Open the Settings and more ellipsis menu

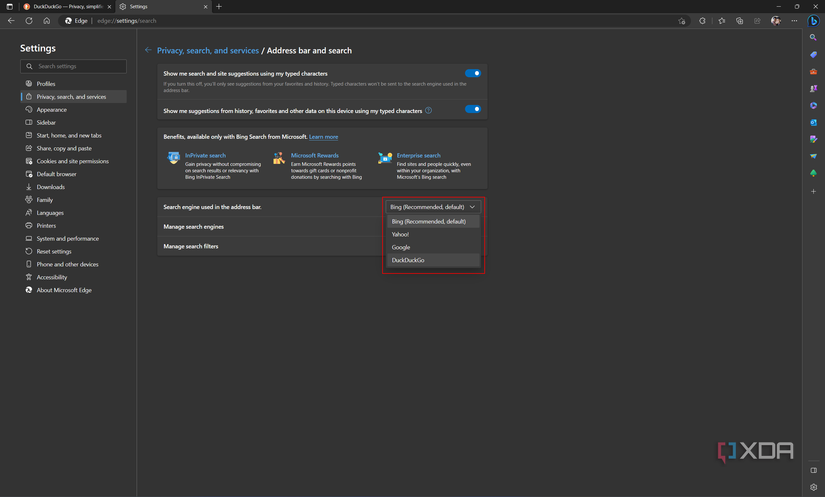point(794,20)
